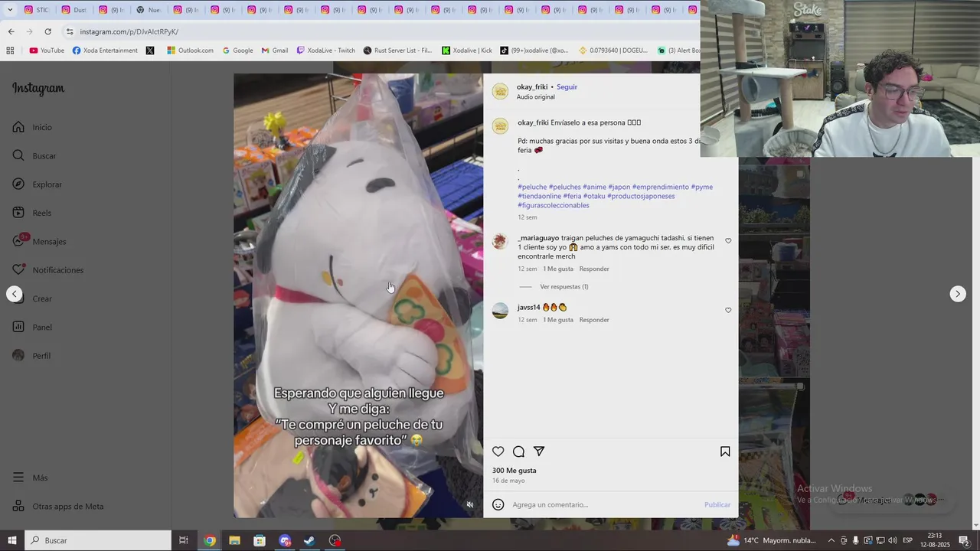
Task: Reply to _mariaguayo's comment via Responder
Action: [x=594, y=269]
